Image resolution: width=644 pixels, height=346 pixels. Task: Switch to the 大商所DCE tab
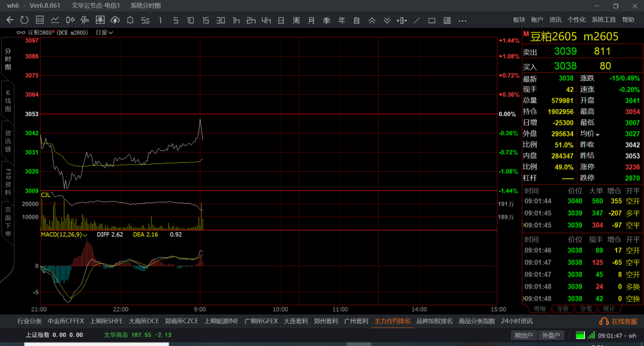click(144, 321)
